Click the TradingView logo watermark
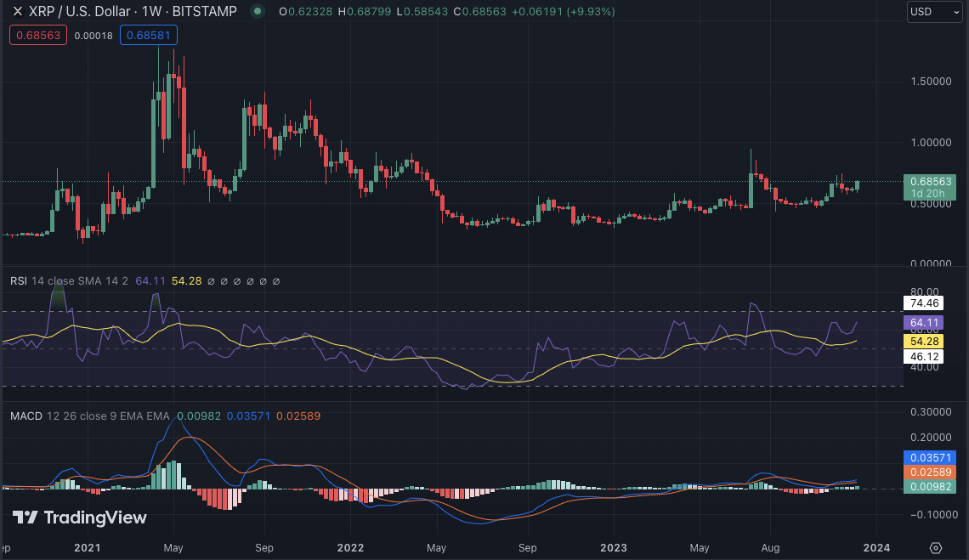Screen dimensions: 969x560 click(x=79, y=518)
